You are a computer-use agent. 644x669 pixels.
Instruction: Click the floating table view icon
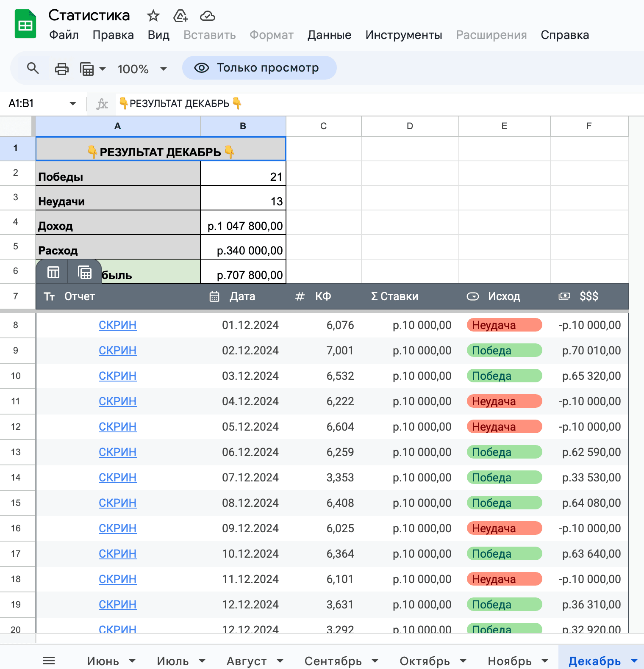(x=53, y=272)
